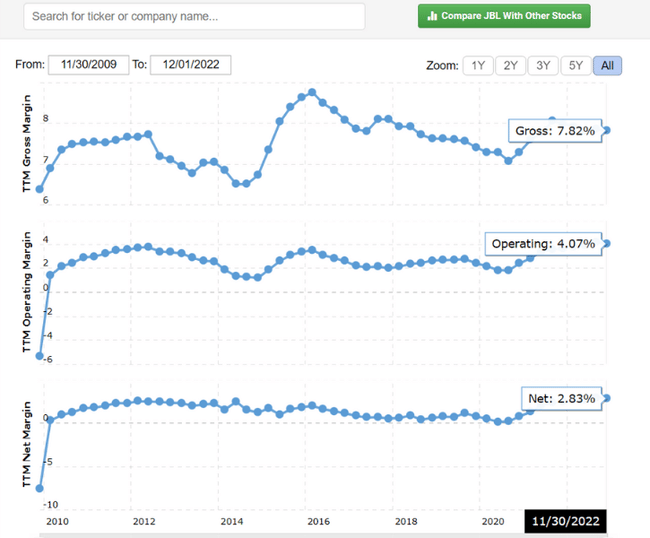650x538 pixels.
Task: Select the 3Y zoom option
Action: tap(542, 65)
